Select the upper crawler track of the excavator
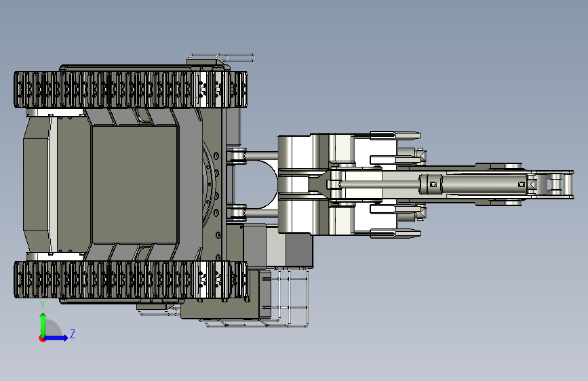This screenshot has width=588, height=381. tap(130, 89)
